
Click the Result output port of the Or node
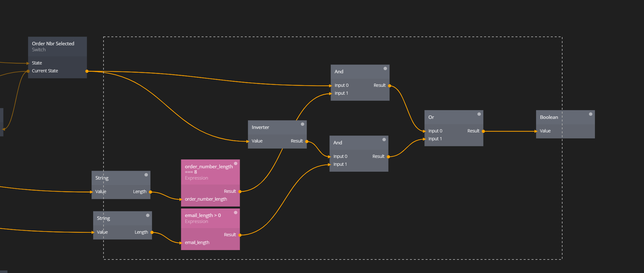coord(483,131)
